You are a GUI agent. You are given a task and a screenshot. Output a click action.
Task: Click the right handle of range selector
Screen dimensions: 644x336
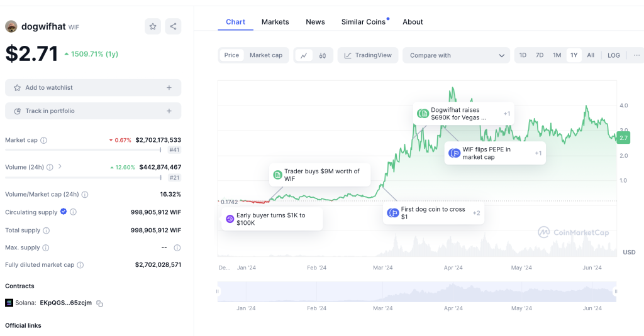(x=616, y=291)
